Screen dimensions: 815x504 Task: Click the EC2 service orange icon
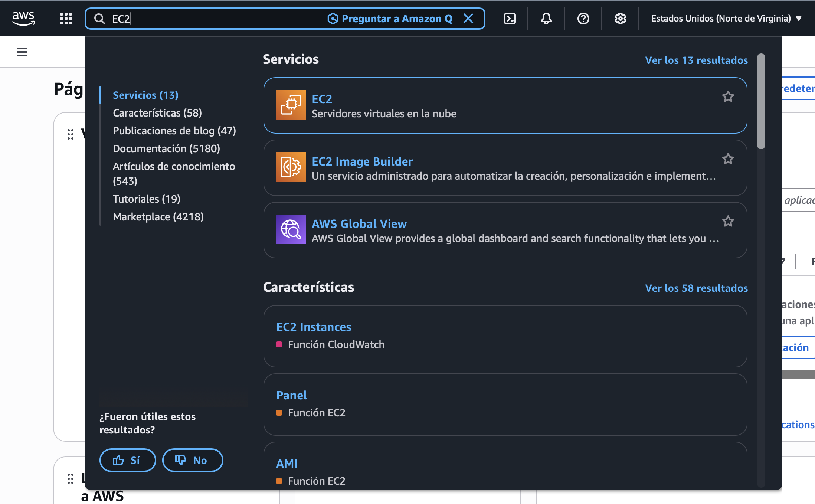point(291,105)
